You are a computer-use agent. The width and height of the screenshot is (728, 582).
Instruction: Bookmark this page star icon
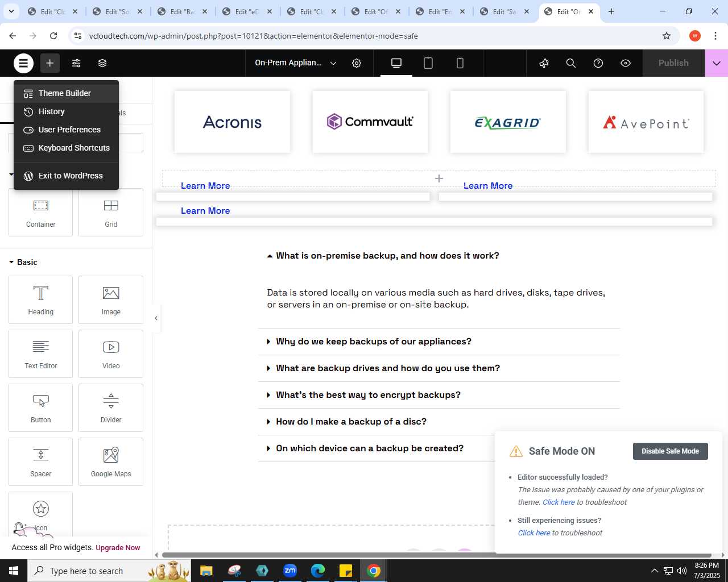(667, 36)
